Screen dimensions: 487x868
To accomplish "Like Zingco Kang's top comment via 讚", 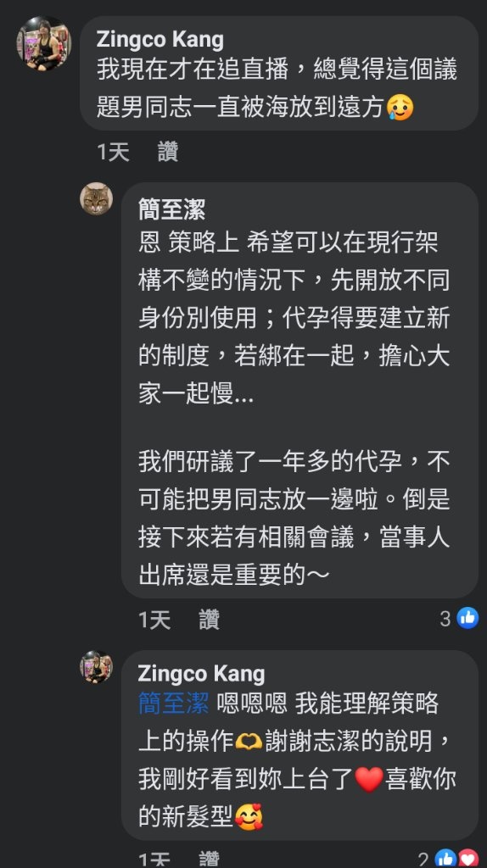I will pos(168,152).
